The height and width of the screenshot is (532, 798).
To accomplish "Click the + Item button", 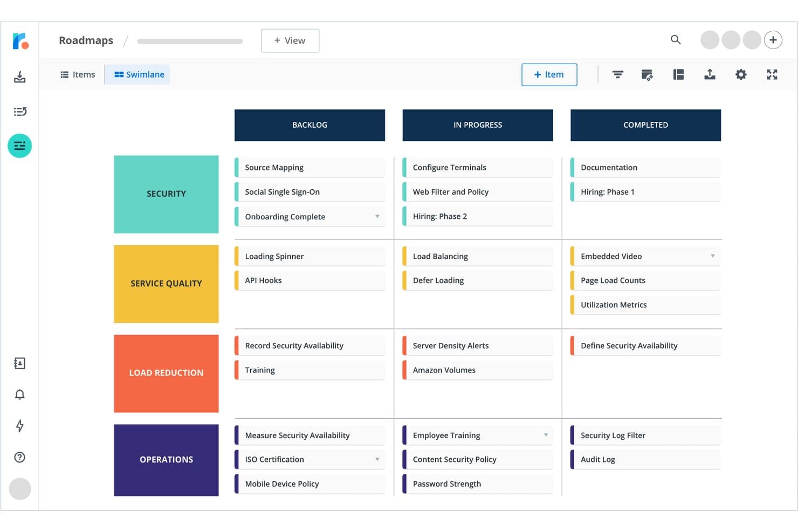I will (549, 74).
